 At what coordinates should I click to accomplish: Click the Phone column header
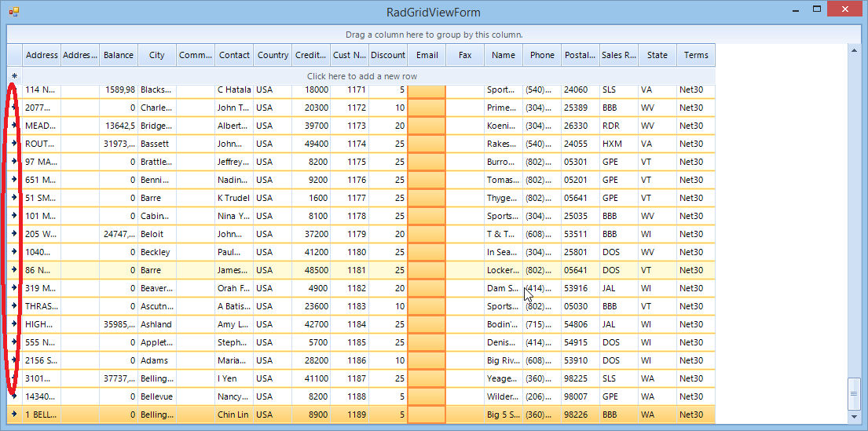click(x=542, y=55)
